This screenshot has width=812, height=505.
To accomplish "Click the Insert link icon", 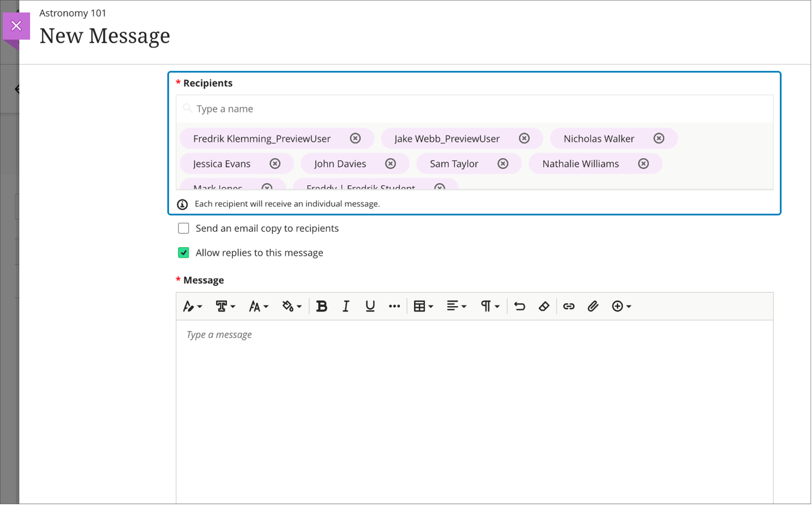I will (x=569, y=306).
